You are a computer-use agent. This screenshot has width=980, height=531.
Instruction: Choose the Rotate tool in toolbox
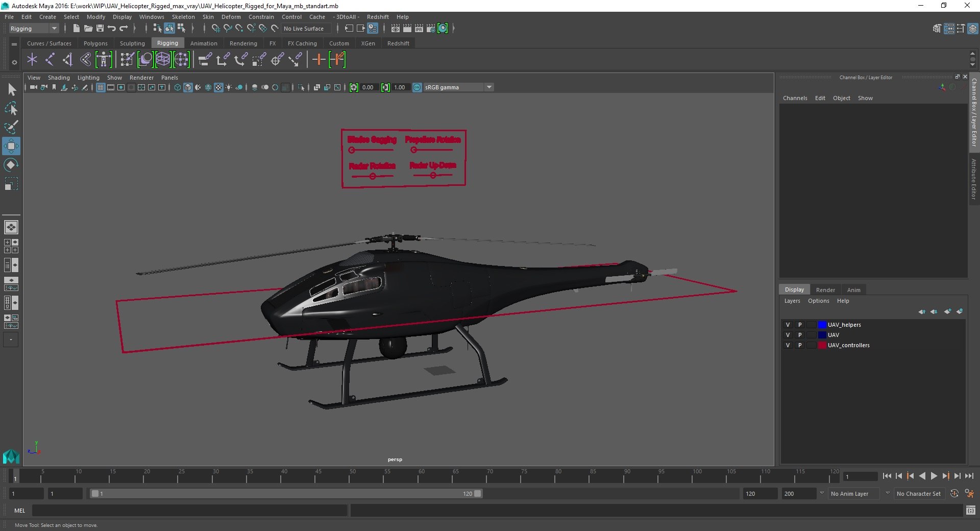click(x=11, y=165)
